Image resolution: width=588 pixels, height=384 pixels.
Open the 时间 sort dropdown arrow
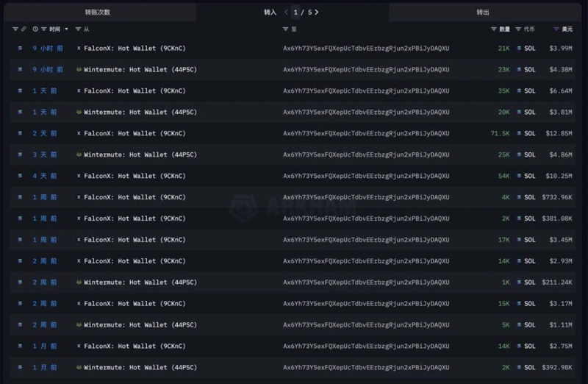67,29
